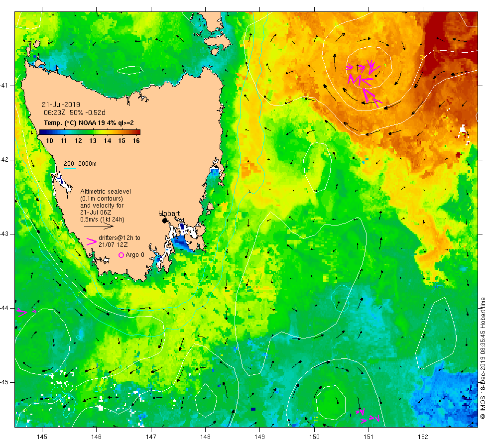Click the temperature color scale bar

(x=90, y=132)
